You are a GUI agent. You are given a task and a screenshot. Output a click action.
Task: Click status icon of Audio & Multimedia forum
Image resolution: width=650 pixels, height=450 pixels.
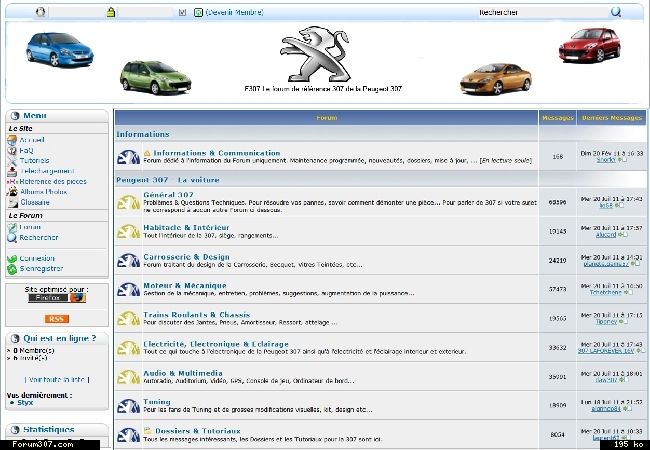point(128,376)
